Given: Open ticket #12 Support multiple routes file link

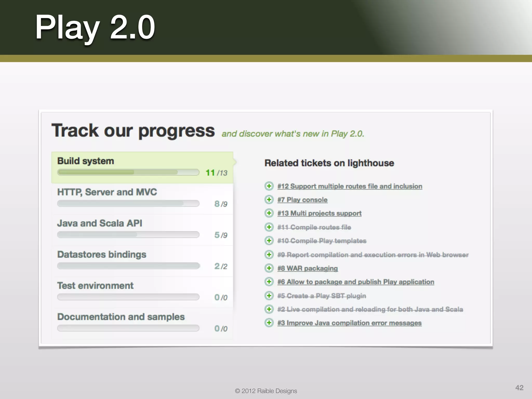Looking at the screenshot, I should click(x=350, y=186).
